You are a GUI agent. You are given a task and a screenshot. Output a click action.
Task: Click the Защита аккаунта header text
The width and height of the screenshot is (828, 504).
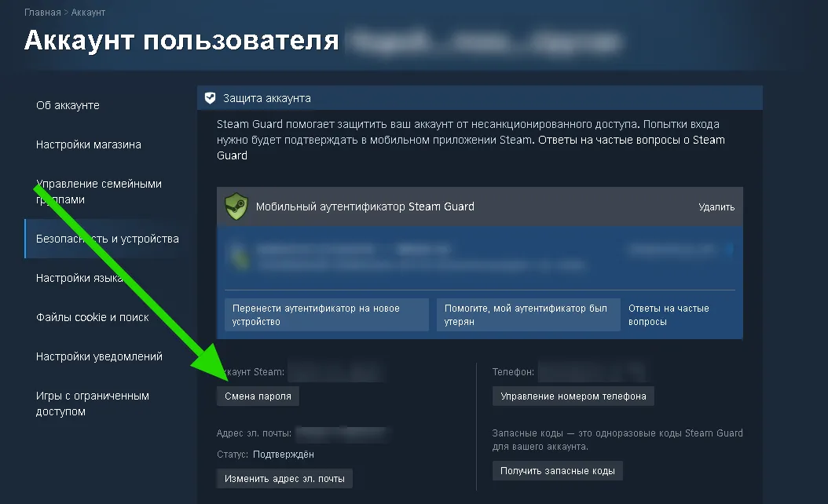[x=266, y=98]
